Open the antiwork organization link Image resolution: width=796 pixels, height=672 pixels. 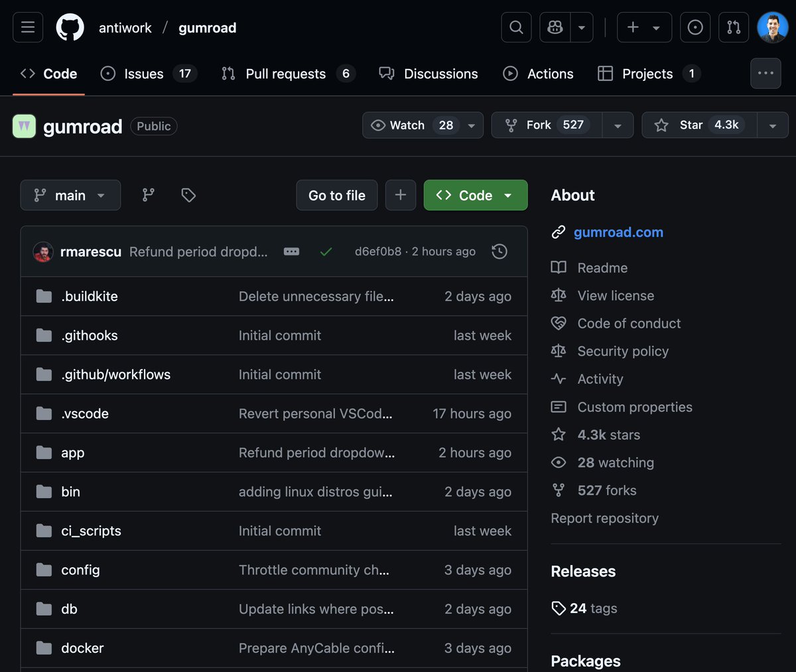point(125,28)
